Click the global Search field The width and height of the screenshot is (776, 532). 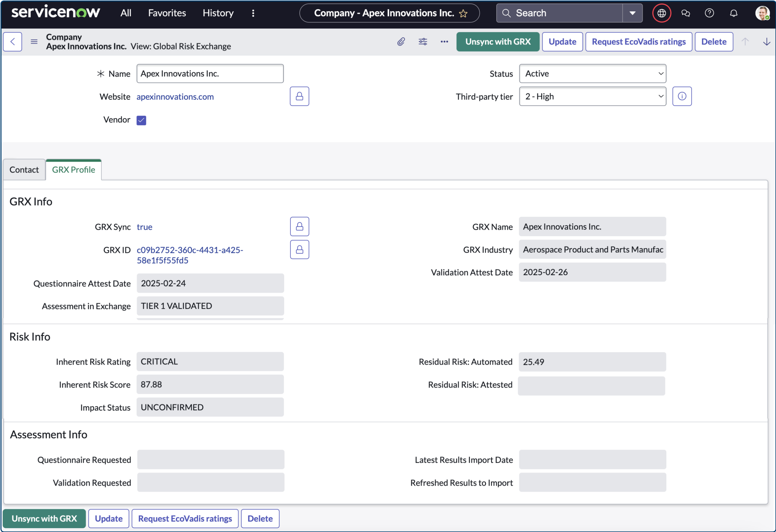(x=559, y=13)
